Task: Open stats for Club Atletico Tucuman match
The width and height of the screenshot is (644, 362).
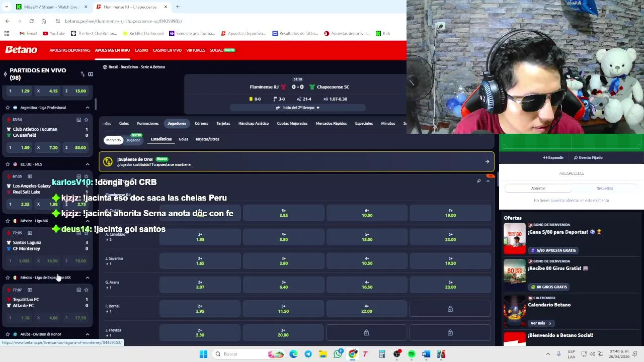Action: 78,120
